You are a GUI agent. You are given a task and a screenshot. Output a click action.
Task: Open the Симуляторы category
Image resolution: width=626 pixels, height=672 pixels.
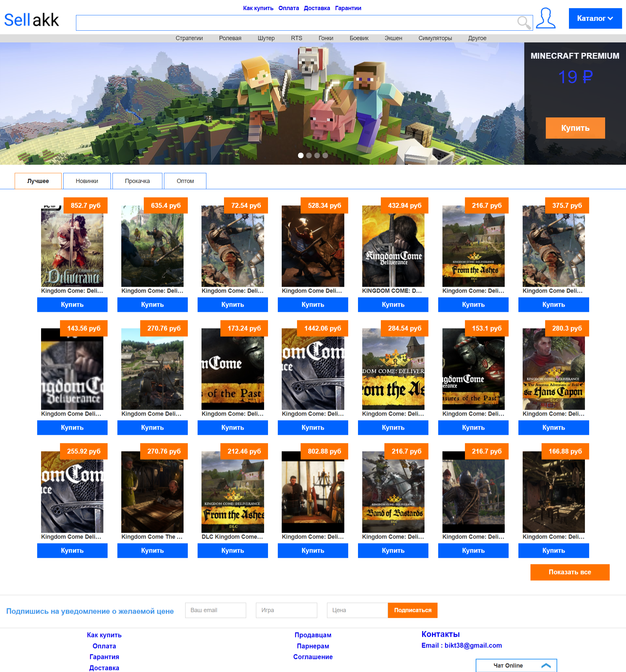[435, 38]
